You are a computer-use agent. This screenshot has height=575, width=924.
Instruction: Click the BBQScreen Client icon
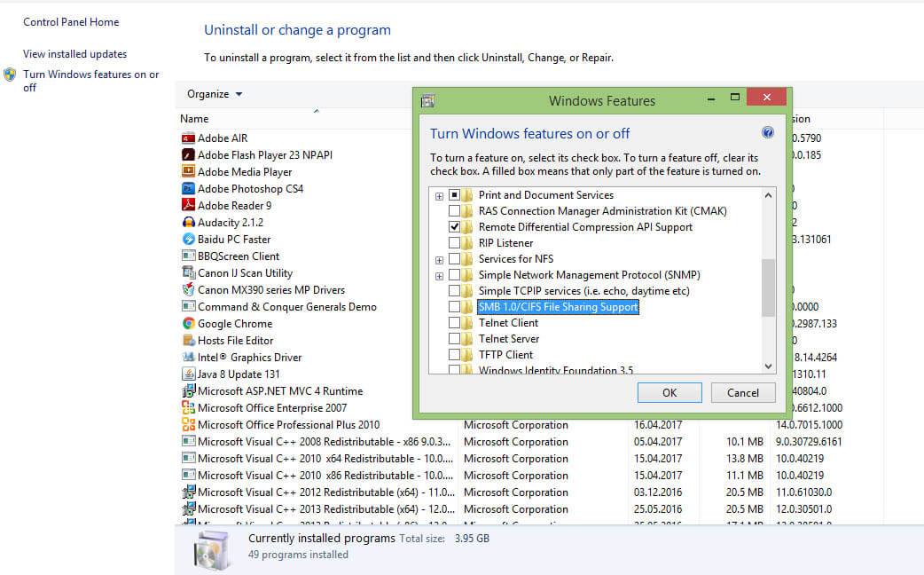[188, 256]
